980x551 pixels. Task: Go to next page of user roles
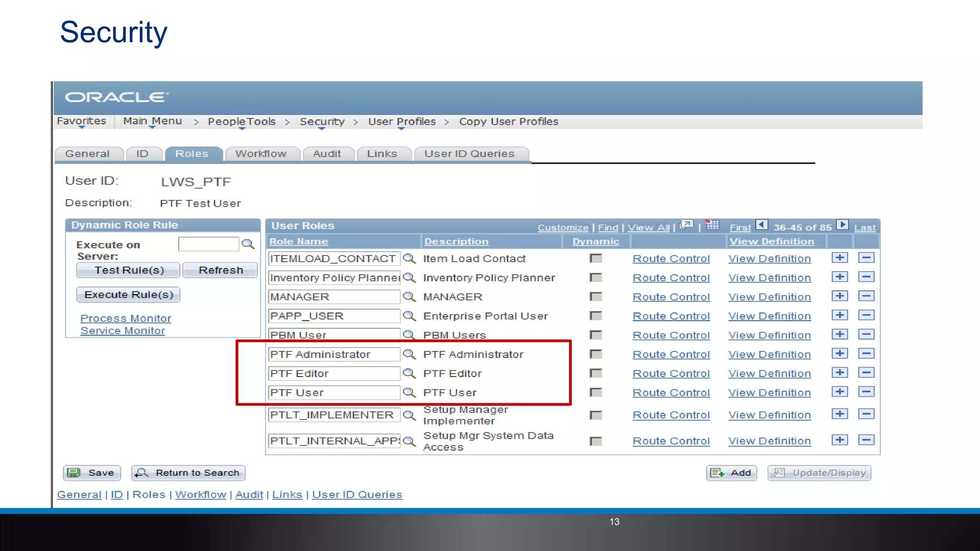click(x=843, y=225)
